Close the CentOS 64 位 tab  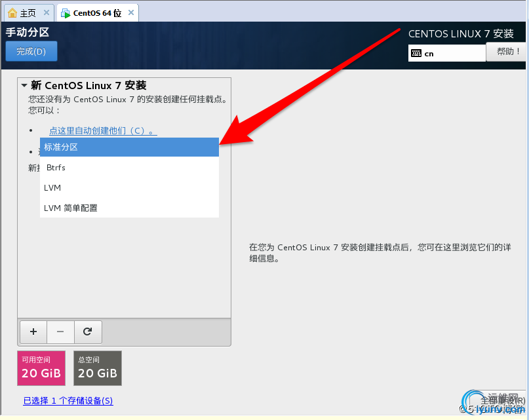(131, 13)
